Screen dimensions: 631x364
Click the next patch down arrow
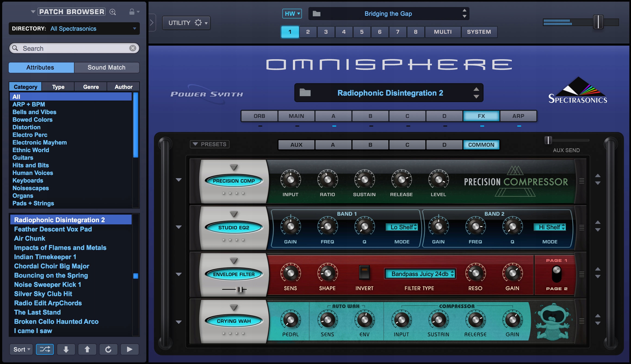66,349
